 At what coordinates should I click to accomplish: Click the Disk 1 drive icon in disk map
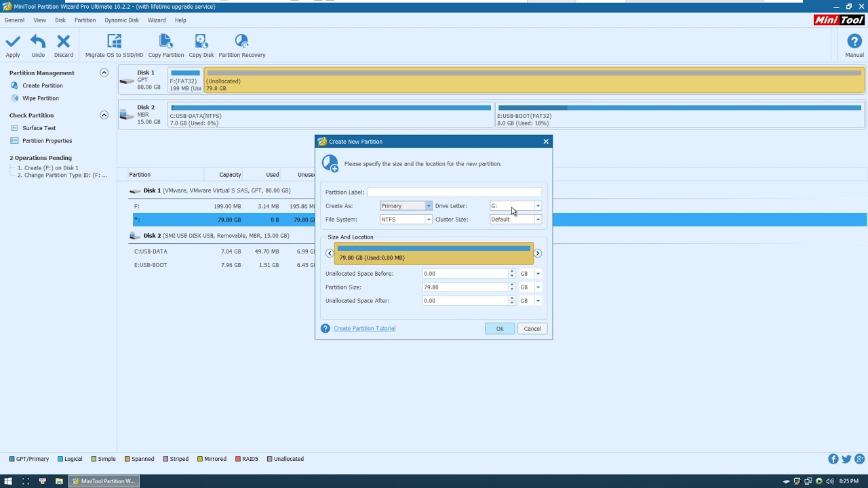point(127,81)
